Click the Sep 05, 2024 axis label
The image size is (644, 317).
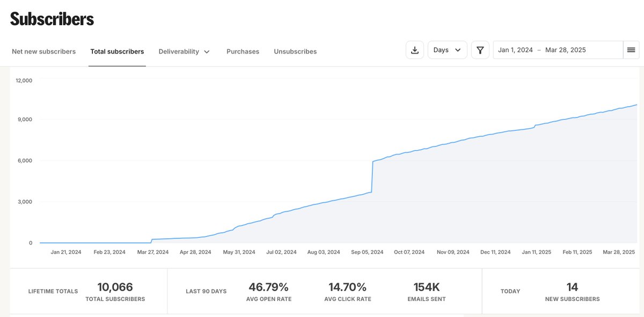(367, 252)
